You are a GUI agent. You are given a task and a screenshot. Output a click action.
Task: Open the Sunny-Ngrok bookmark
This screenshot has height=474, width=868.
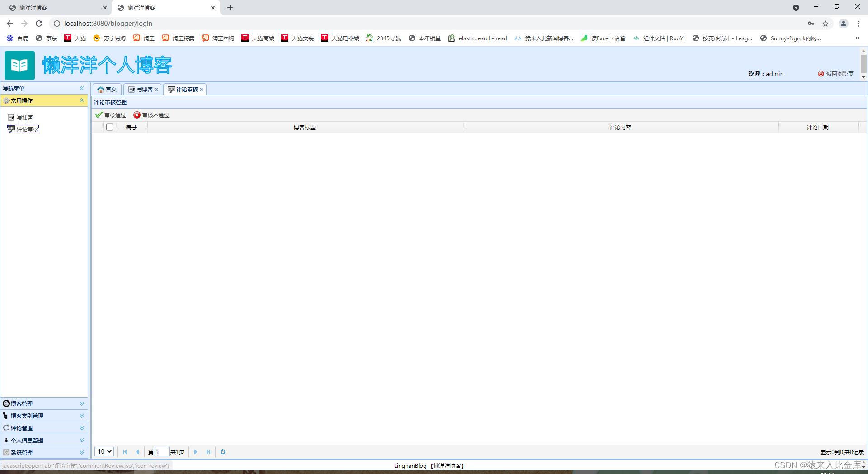[x=791, y=38]
